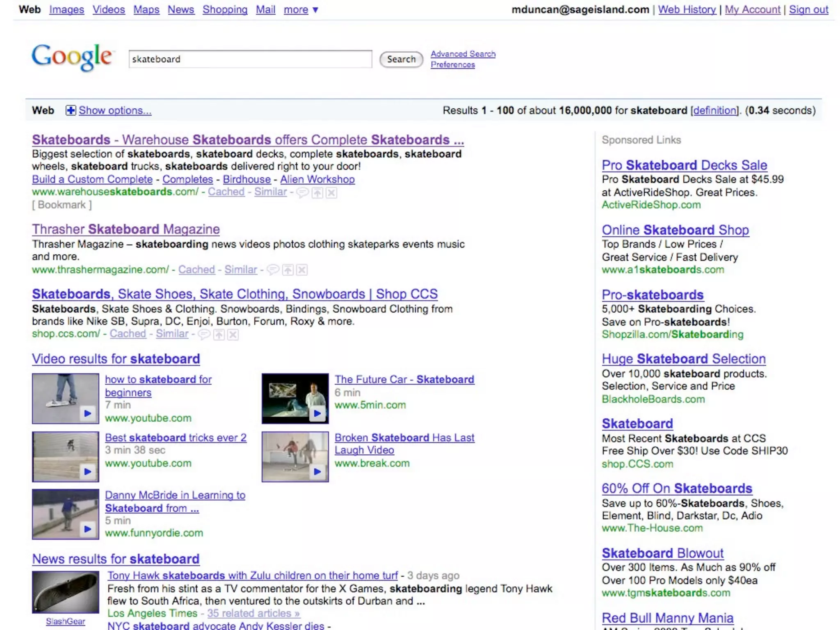
Task: Open the Bookmark link under first result
Action: click(x=62, y=205)
